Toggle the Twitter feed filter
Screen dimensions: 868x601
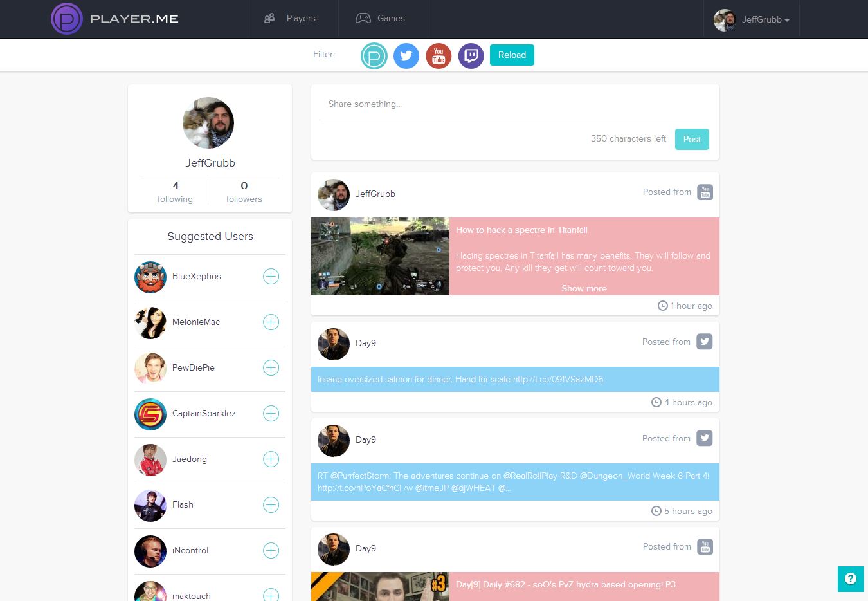point(406,56)
